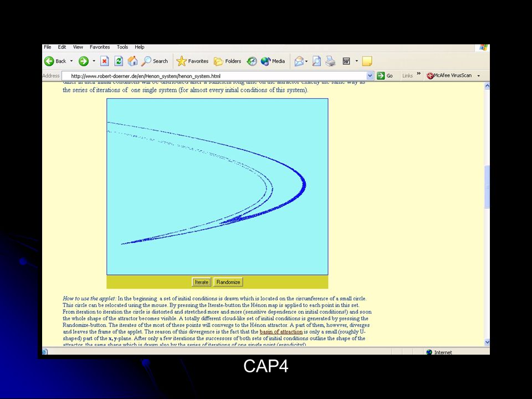Click the Printer icon

point(330,61)
